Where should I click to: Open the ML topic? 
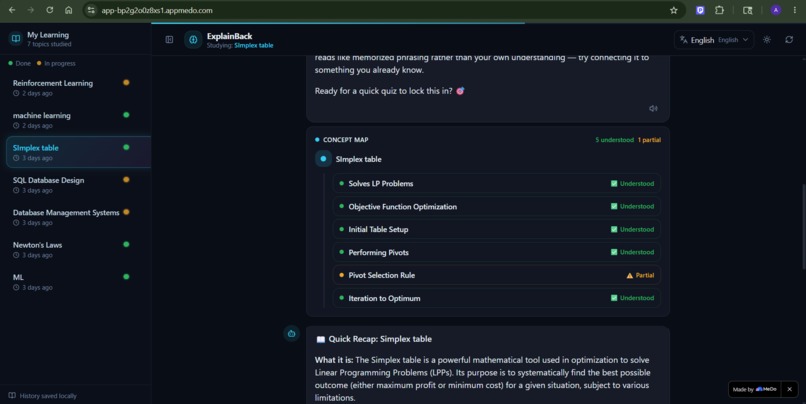point(78,282)
